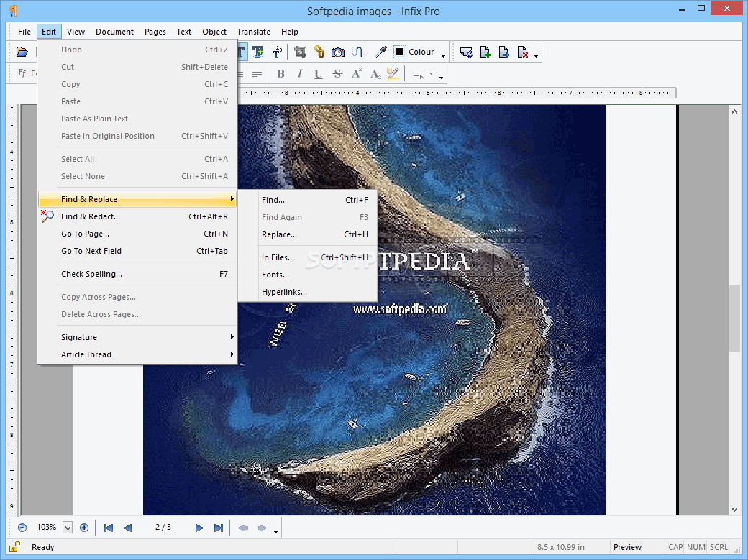Click Find & Redact... menu entry

coord(137,216)
